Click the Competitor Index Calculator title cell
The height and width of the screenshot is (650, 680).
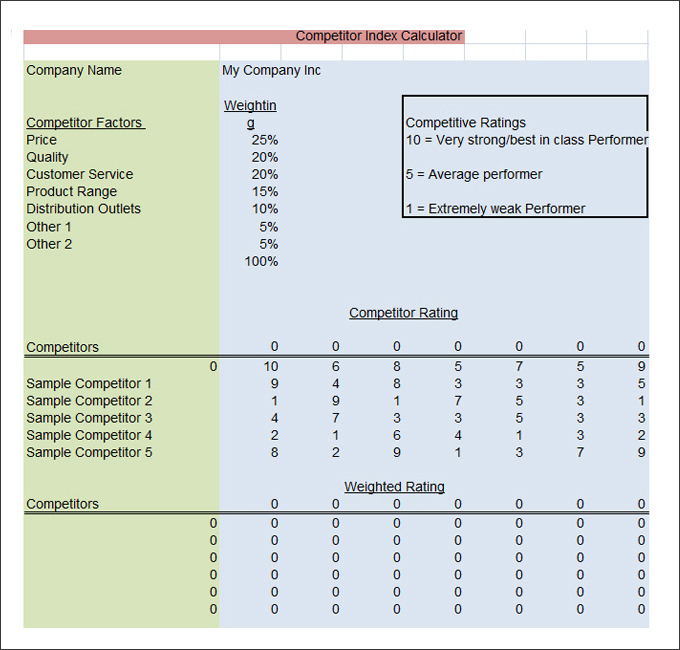[378, 36]
